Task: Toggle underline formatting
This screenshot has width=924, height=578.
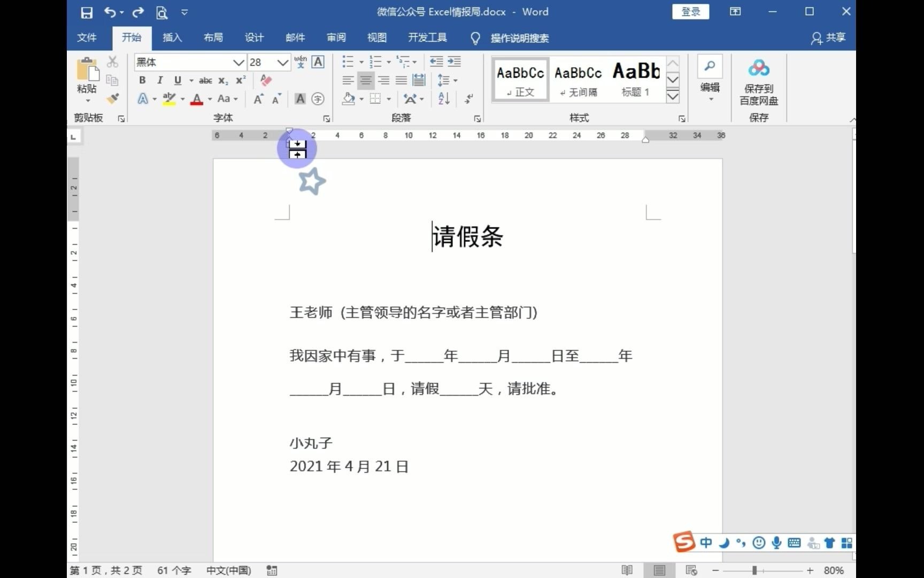Action: pos(177,80)
